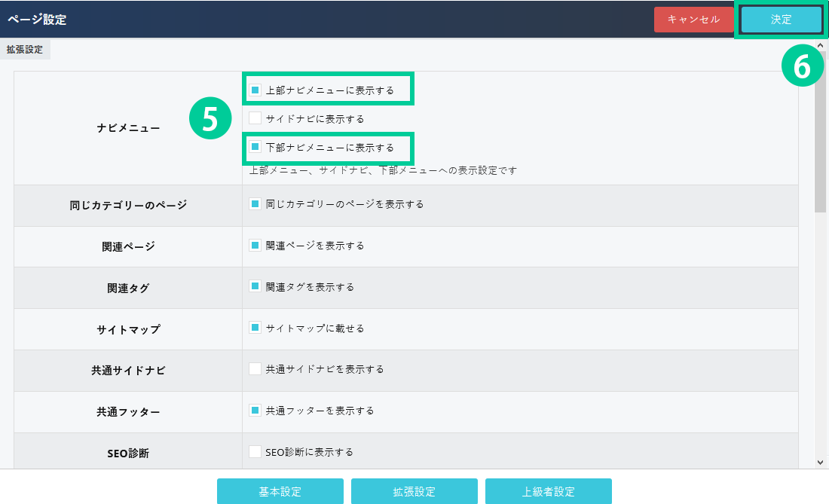Disable 共通フッターを表示する checkbox
Image resolution: width=829 pixels, height=504 pixels.
[255, 411]
